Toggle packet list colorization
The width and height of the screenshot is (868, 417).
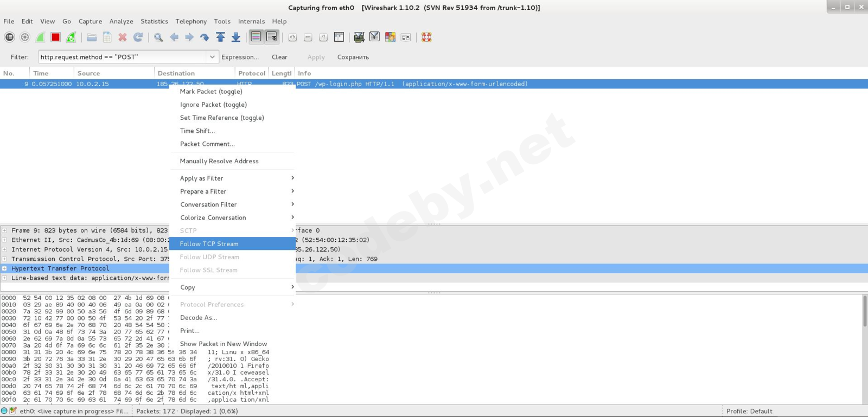coord(256,37)
